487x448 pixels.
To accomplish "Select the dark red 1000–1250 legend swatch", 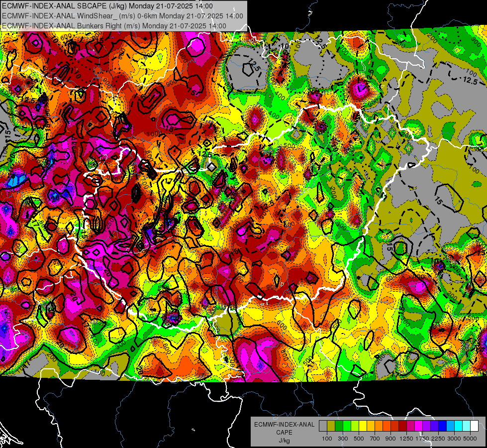I will point(402,426).
